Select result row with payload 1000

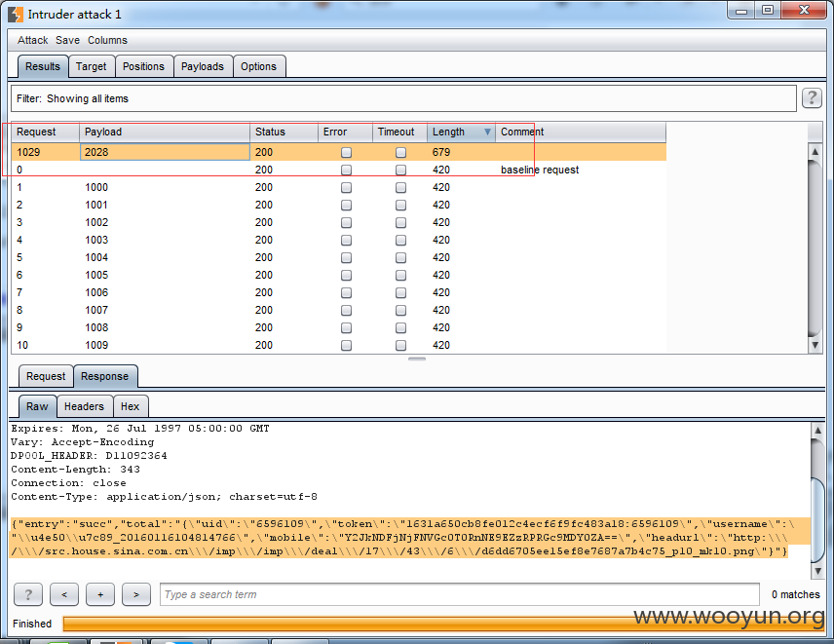[339, 187]
